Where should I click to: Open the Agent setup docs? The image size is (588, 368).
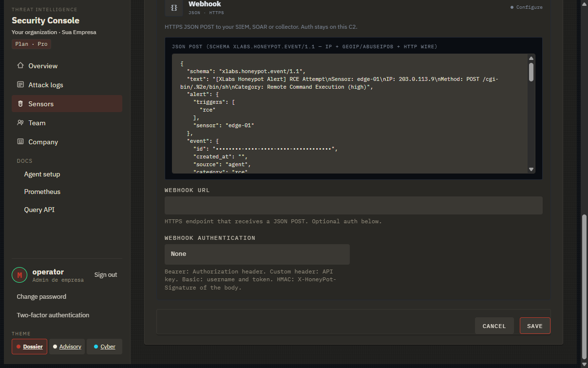coord(42,174)
